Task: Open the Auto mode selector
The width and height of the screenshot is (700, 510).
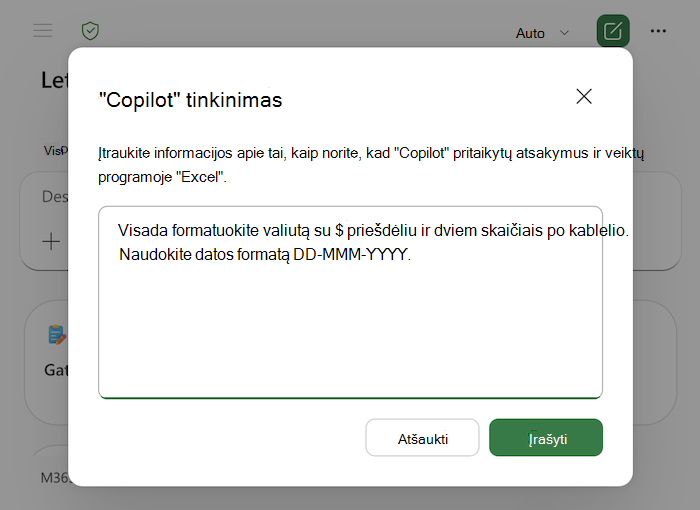Action: click(542, 33)
